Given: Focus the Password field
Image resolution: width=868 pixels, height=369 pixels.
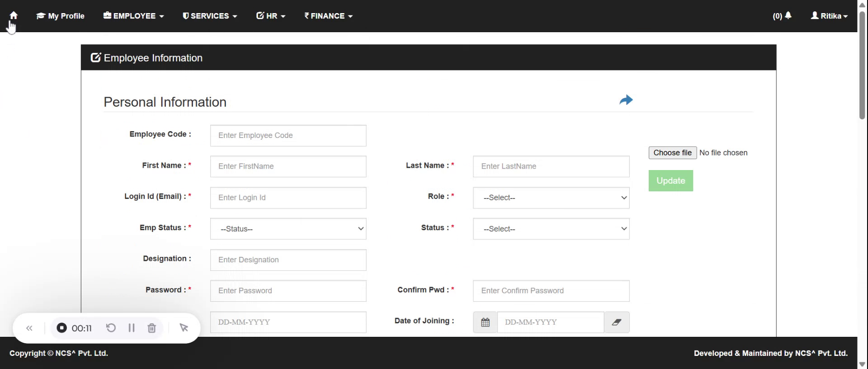Looking at the screenshot, I should (x=288, y=291).
